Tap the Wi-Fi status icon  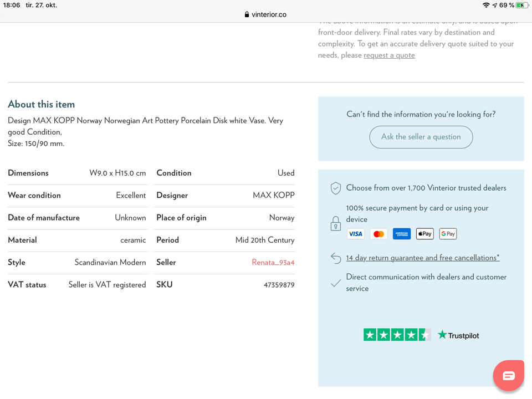click(x=486, y=5)
